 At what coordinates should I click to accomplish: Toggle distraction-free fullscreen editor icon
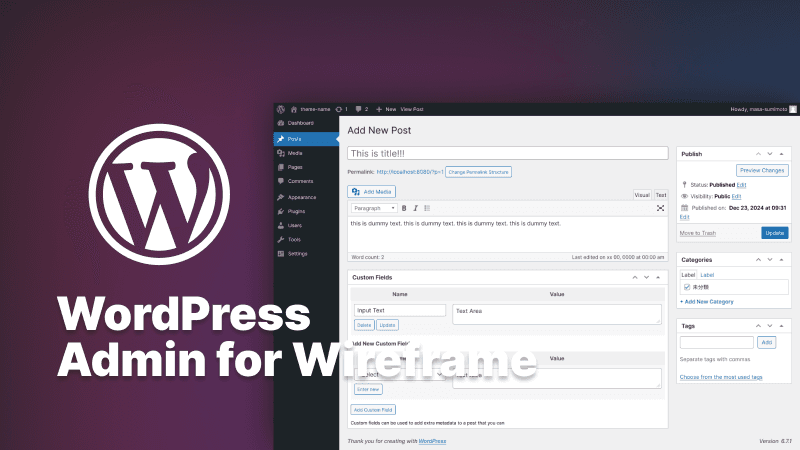(660, 208)
